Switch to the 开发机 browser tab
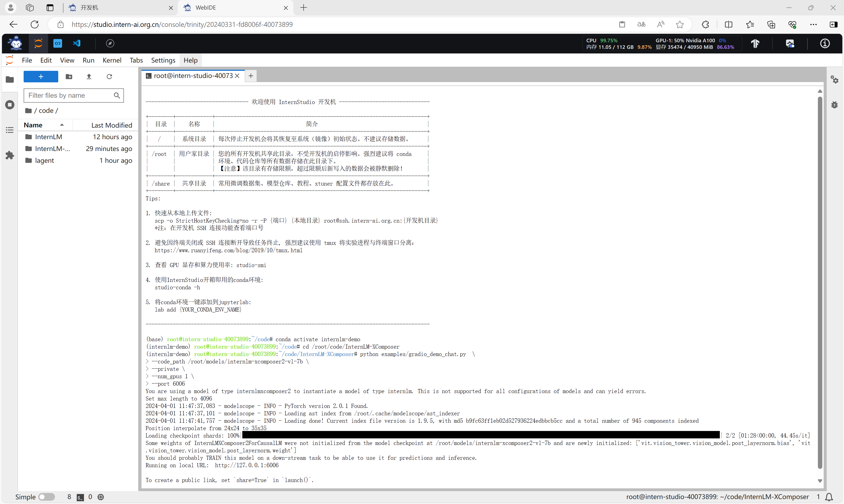This screenshot has height=504, width=844. (121, 7)
